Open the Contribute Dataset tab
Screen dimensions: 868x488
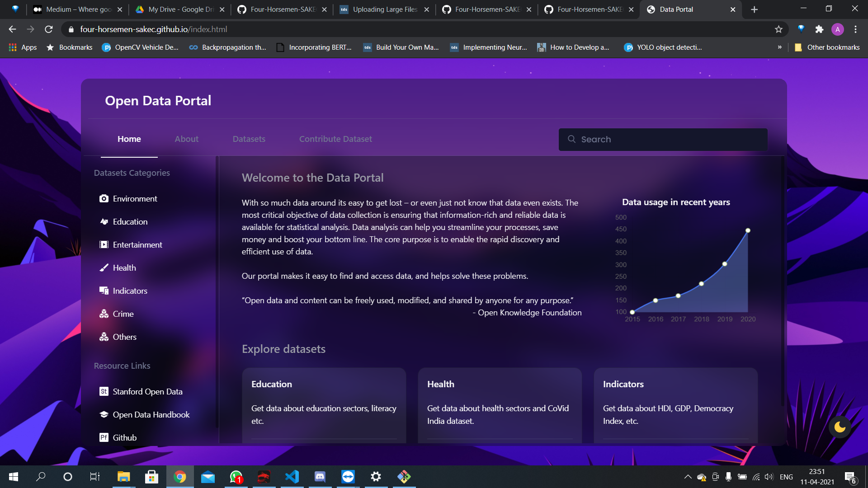[x=335, y=139]
